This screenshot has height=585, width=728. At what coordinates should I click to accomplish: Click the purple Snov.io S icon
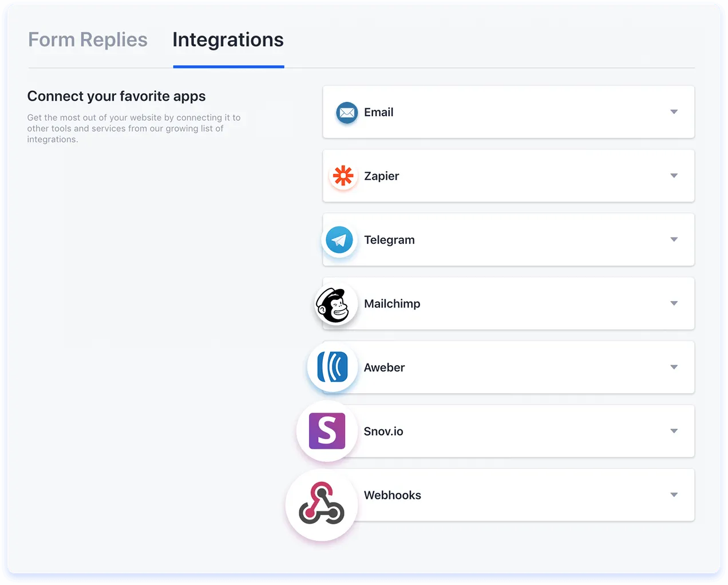click(x=327, y=431)
